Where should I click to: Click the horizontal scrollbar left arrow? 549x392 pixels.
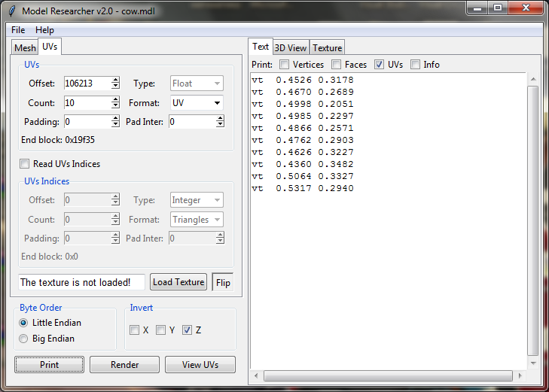(256, 376)
